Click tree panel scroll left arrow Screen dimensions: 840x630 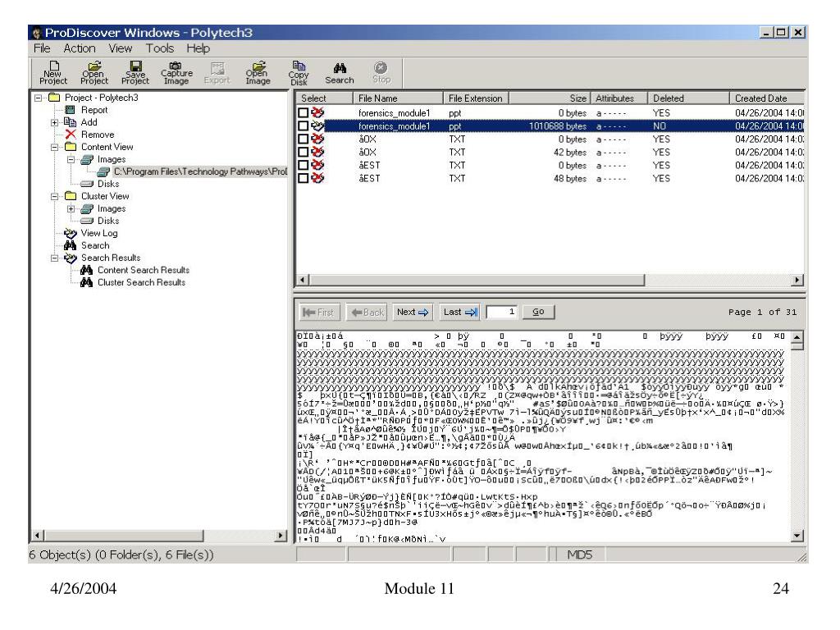[38, 535]
